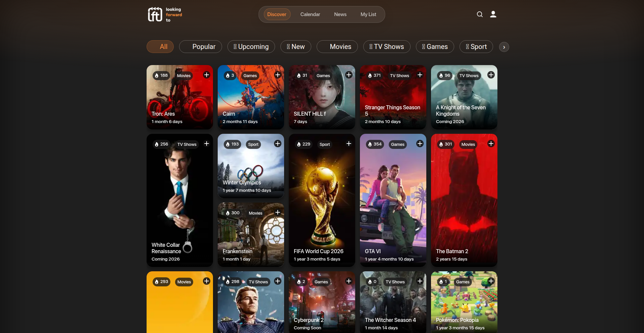Click Sport tag on Winter Olympics card
644x333 pixels.
click(253, 145)
